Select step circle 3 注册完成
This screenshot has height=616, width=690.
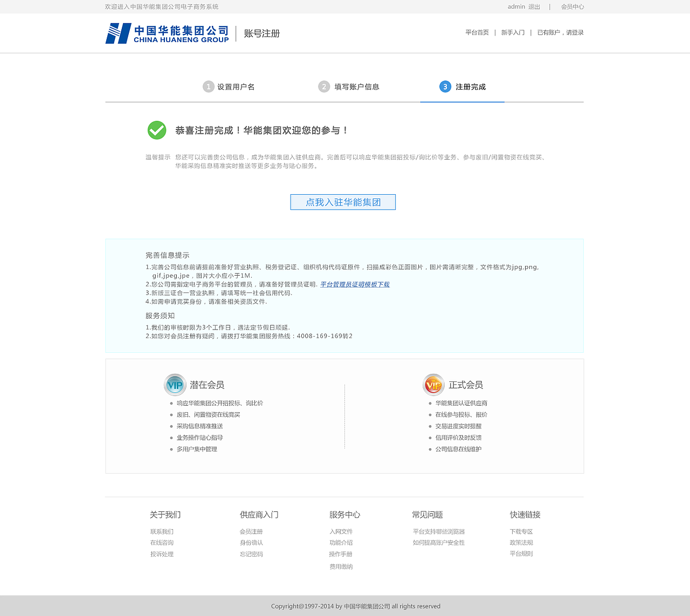click(445, 86)
